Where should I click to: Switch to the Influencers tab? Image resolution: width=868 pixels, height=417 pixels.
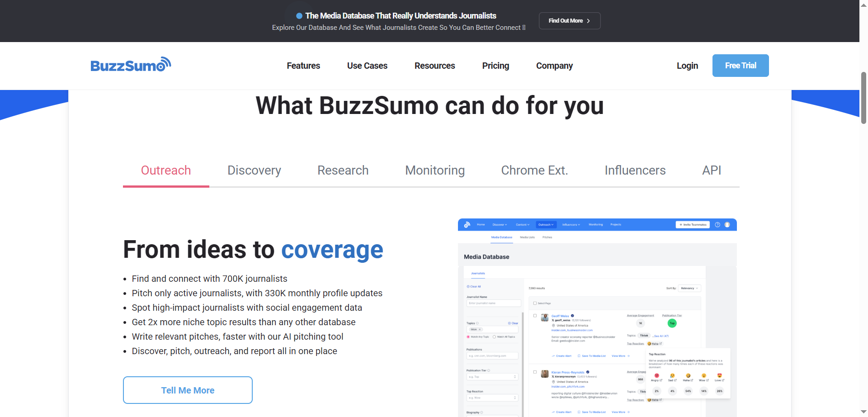(x=635, y=171)
